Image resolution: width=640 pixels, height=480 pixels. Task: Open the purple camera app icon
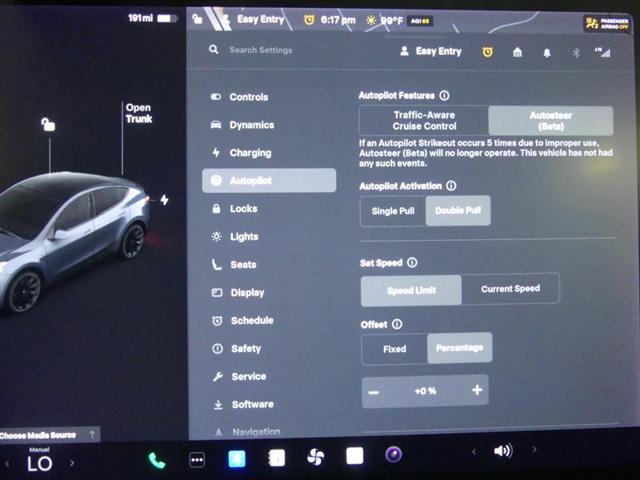[x=393, y=454]
